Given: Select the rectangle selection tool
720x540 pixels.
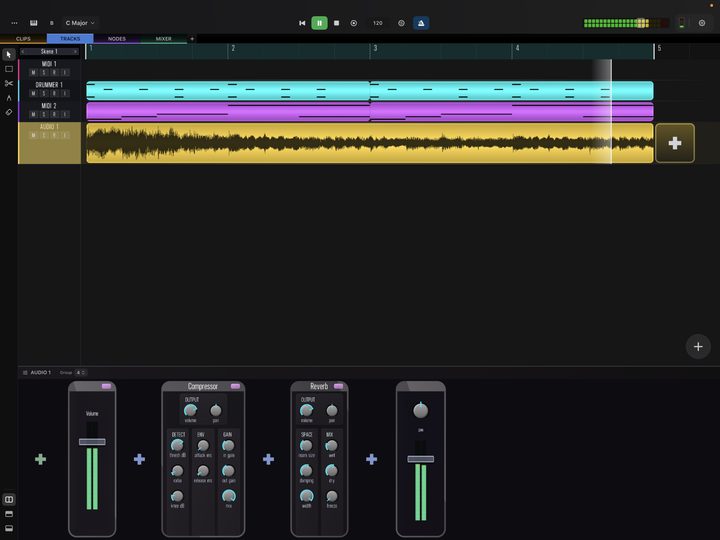Looking at the screenshot, I should tap(9, 69).
